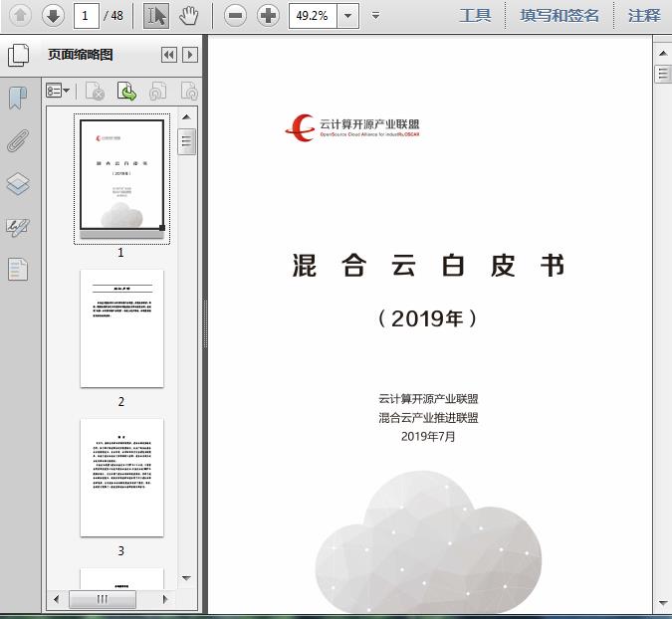Open the 注释 comments pane
Screen dimensions: 672x619
coord(644,16)
